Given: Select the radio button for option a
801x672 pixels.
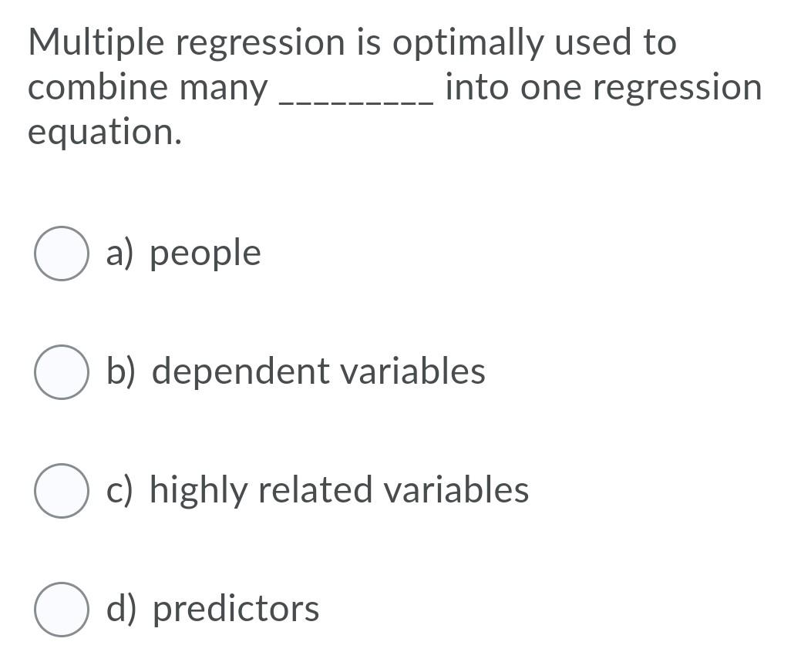Looking at the screenshot, I should 62,251.
